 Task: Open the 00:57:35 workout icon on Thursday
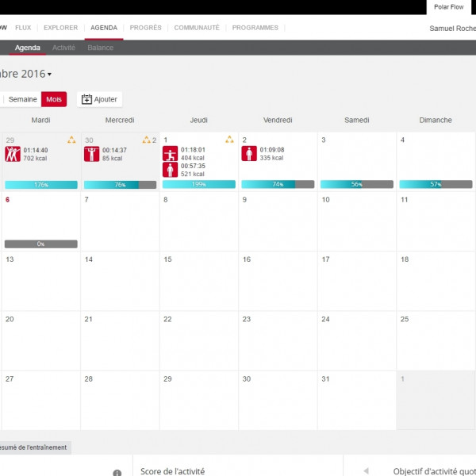[170, 170]
